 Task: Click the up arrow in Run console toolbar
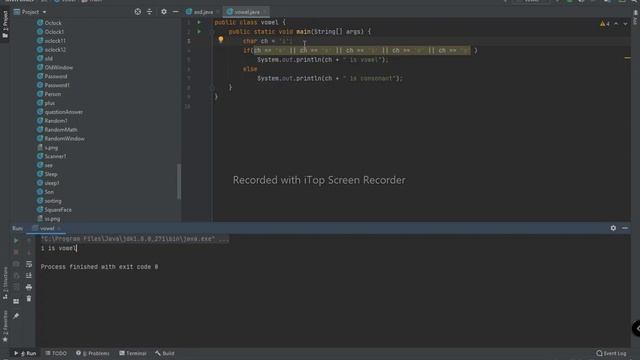[x=29, y=241]
